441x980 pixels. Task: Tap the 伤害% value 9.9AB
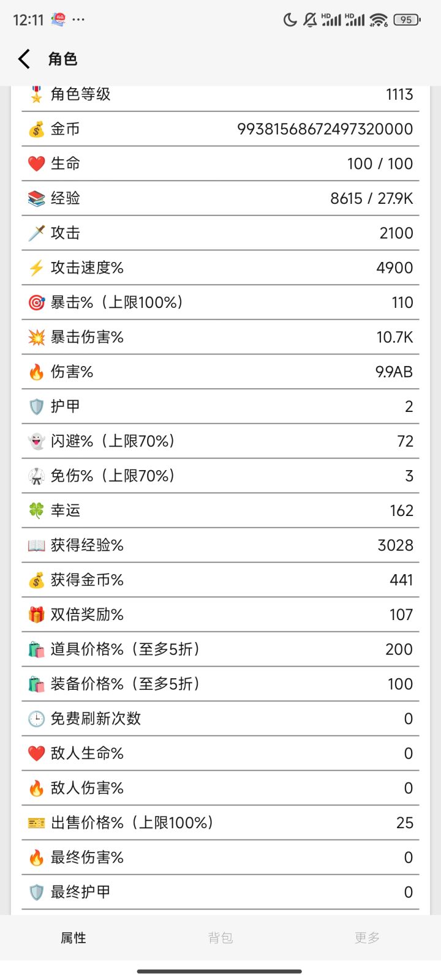pos(394,372)
